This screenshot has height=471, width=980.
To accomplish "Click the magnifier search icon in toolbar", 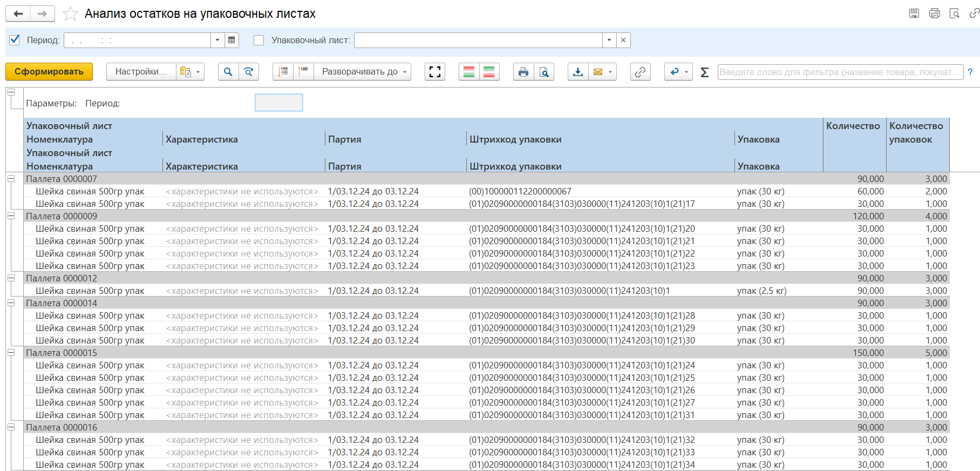I will pyautogui.click(x=228, y=72).
